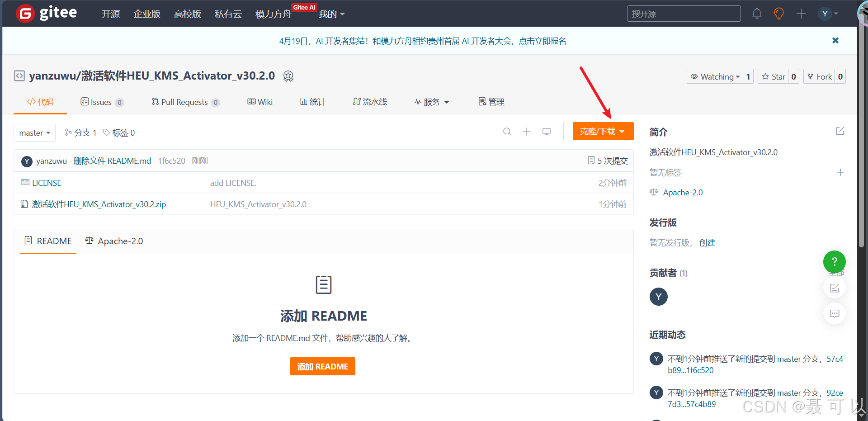Click the repository badge icon beside title
The width and height of the screenshot is (868, 421).
[x=288, y=76]
